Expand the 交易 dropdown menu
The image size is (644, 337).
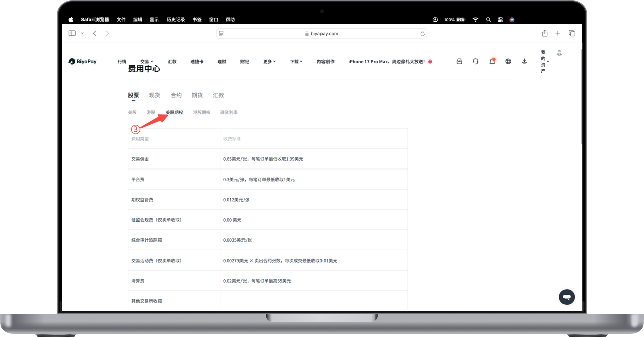click(x=147, y=61)
